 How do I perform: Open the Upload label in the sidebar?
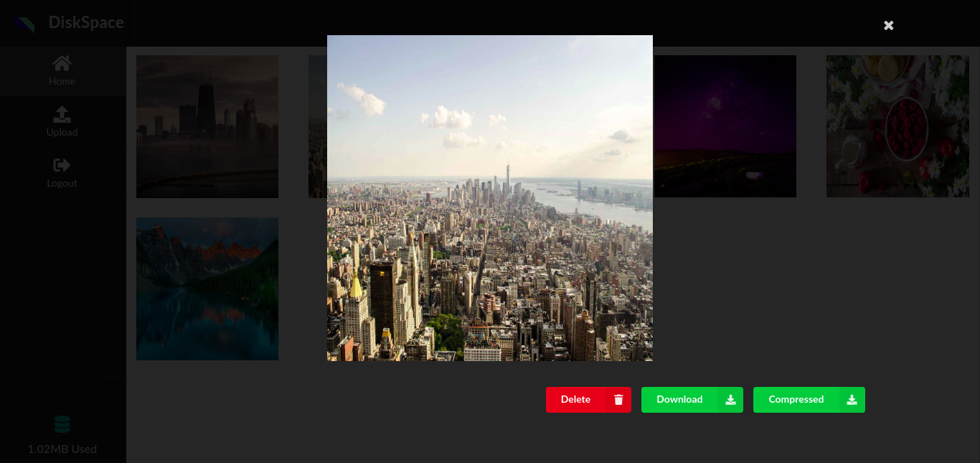point(62,133)
